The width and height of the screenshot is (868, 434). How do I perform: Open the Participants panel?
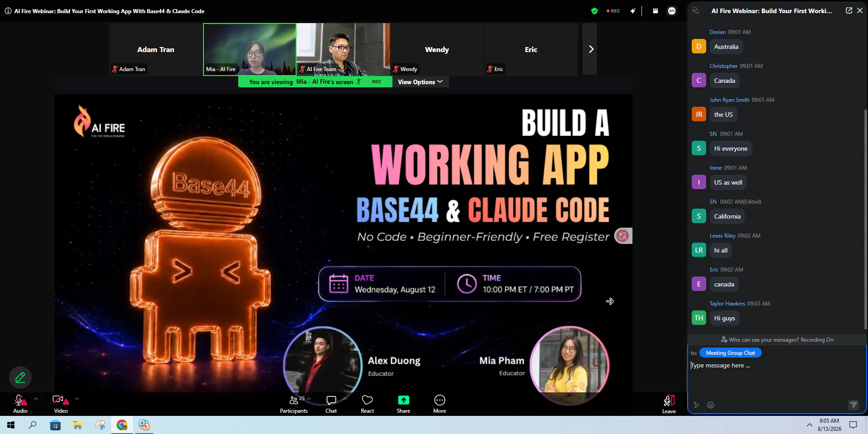point(294,404)
